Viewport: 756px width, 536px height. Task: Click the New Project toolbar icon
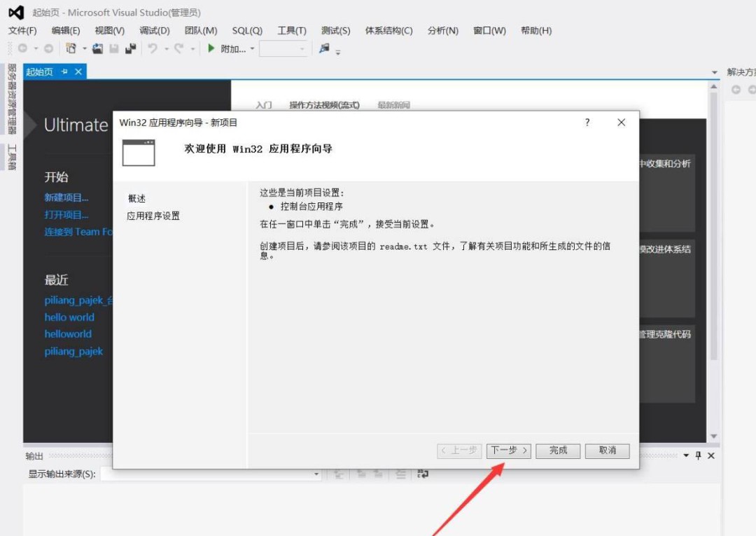point(73,48)
